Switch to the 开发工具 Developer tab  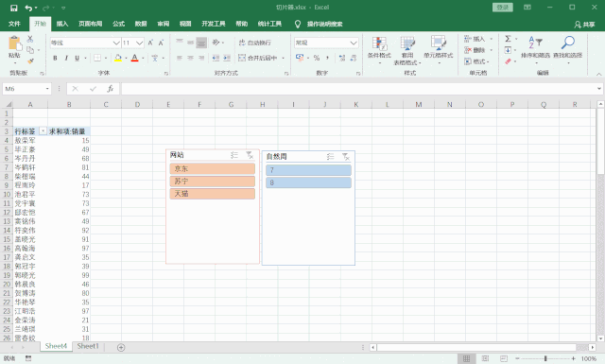pos(214,24)
